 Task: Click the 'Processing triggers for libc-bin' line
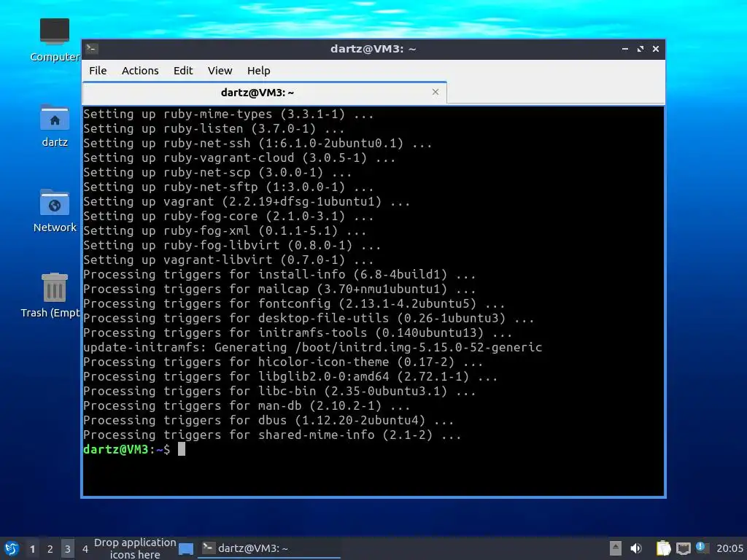[279, 391]
